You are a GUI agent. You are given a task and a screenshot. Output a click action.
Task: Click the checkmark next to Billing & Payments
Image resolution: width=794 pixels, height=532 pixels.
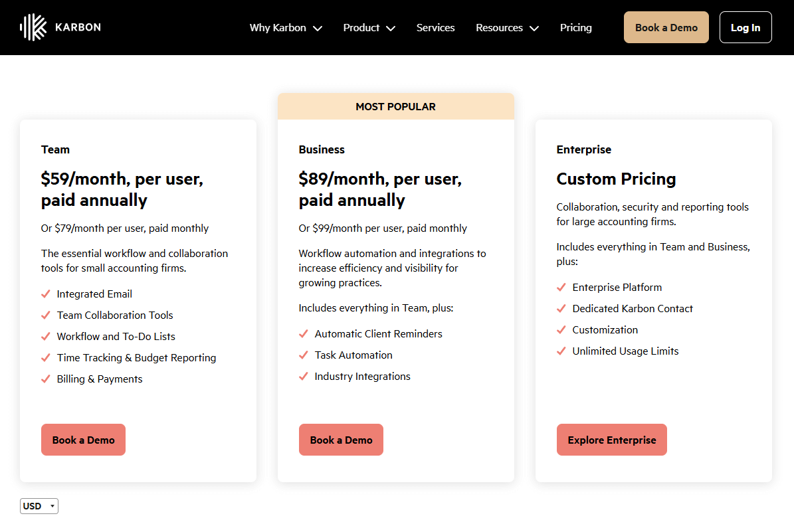(x=46, y=379)
